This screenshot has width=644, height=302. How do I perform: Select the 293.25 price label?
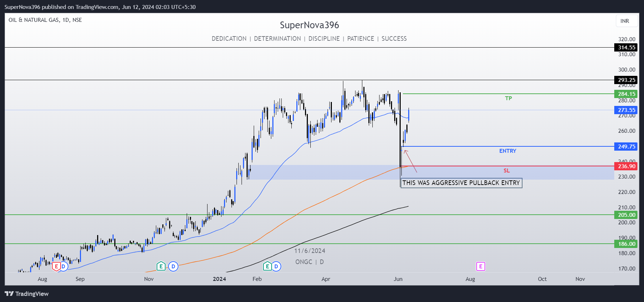click(x=626, y=80)
